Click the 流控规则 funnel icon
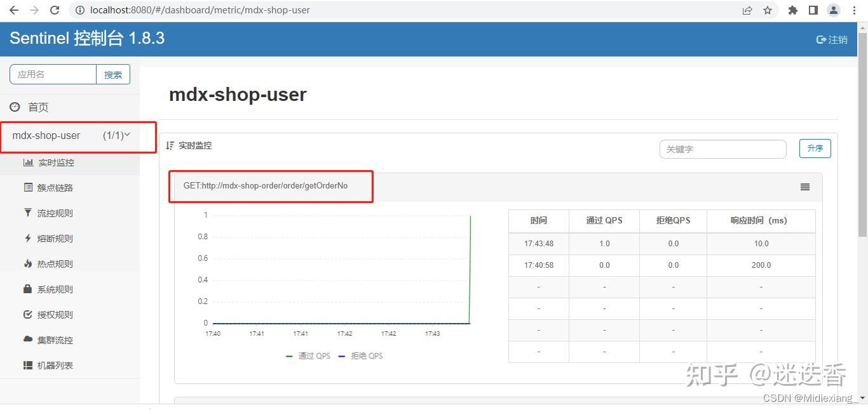Screen dimensions: 868x410 click(x=27, y=213)
